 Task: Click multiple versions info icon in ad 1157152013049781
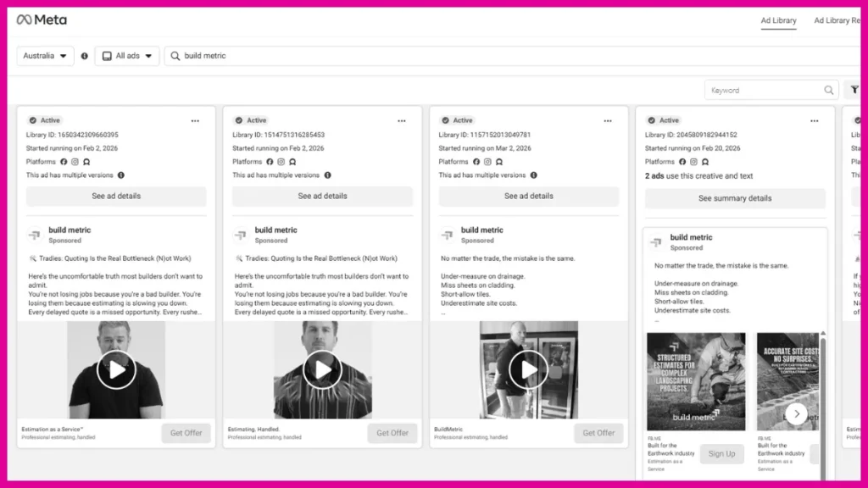pyautogui.click(x=534, y=175)
